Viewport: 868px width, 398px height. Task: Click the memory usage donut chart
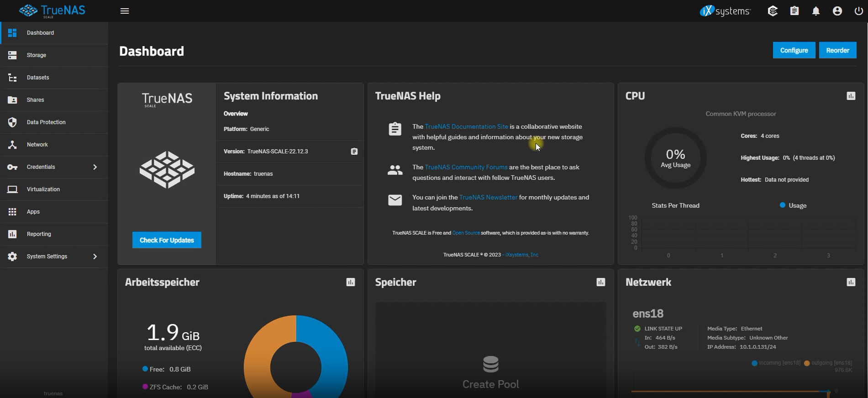[296, 356]
